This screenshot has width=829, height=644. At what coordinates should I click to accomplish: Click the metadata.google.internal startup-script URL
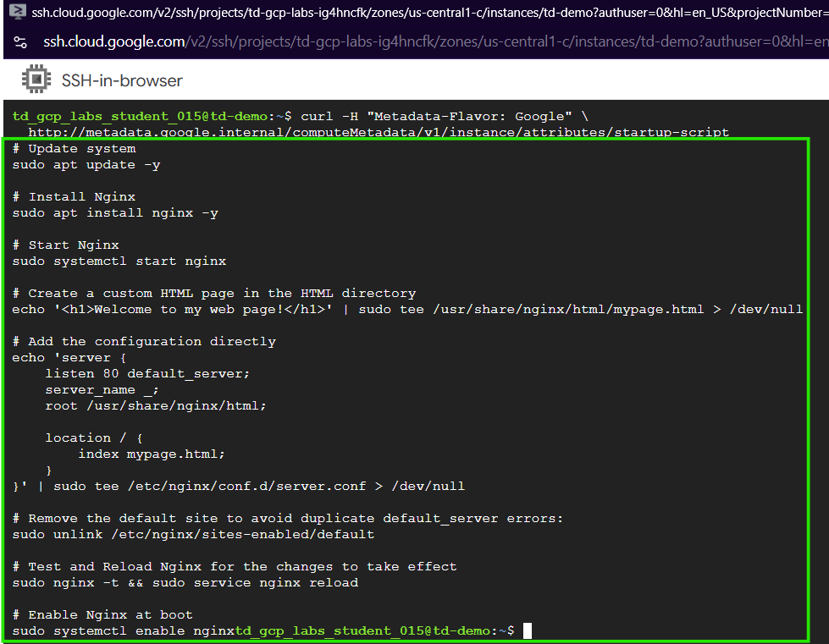379,132
